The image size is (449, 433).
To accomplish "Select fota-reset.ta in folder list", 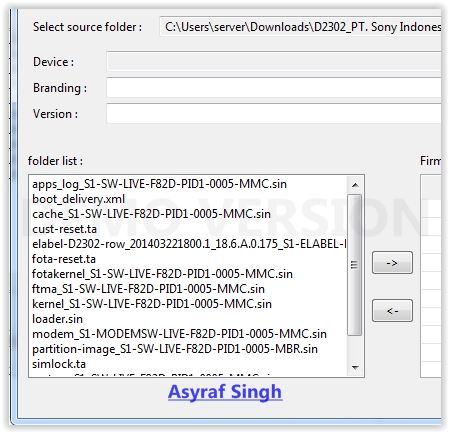I will 64,259.
